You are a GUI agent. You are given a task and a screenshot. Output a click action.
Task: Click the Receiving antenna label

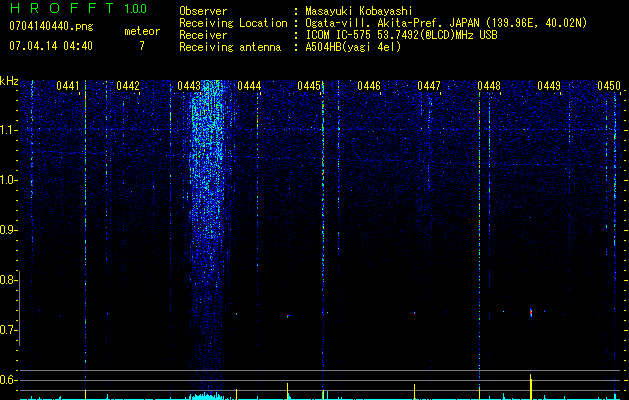(230, 47)
